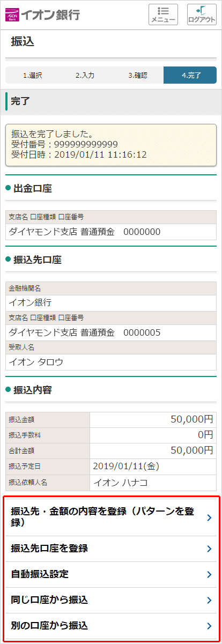
Task: Choose 同じ口座から振込
Action: coord(111,600)
